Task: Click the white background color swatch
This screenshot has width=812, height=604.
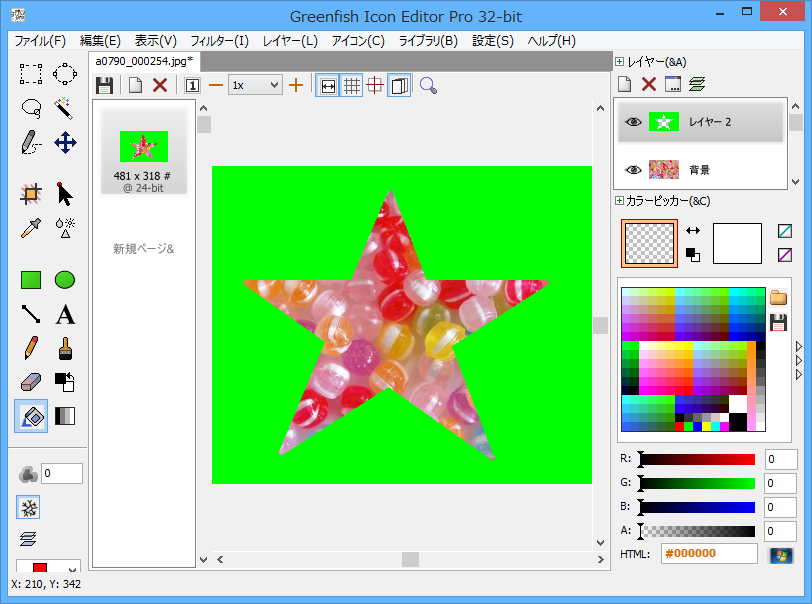Action: 737,243
